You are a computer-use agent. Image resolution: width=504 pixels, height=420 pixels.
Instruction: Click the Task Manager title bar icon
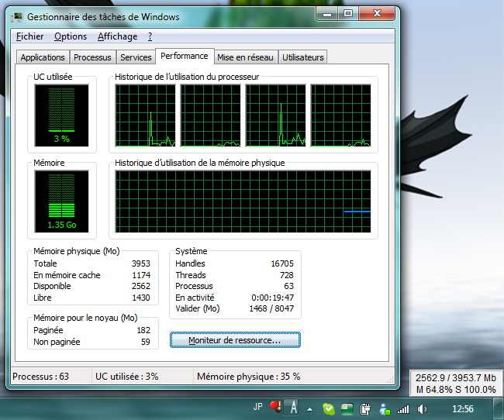point(16,16)
